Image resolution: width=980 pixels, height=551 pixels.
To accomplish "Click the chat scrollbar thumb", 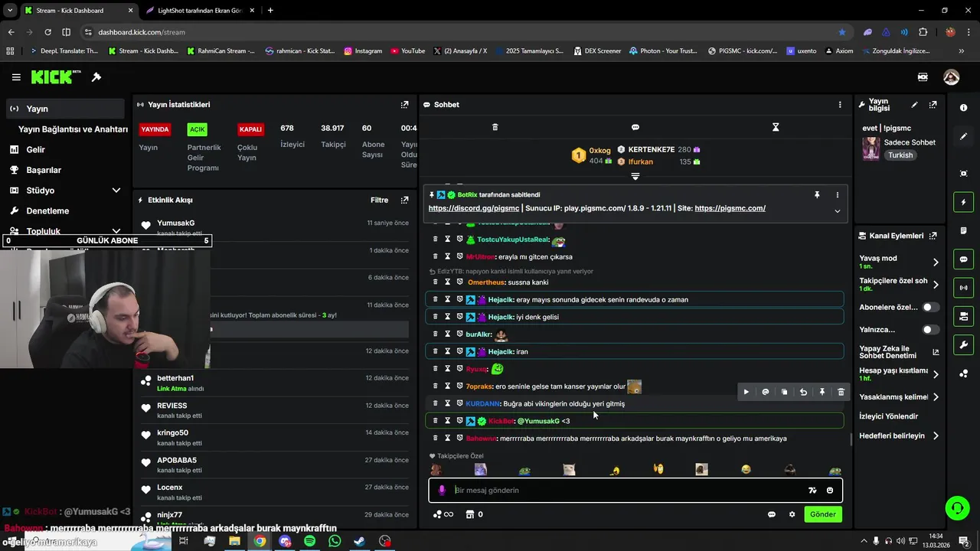I will click(x=851, y=439).
